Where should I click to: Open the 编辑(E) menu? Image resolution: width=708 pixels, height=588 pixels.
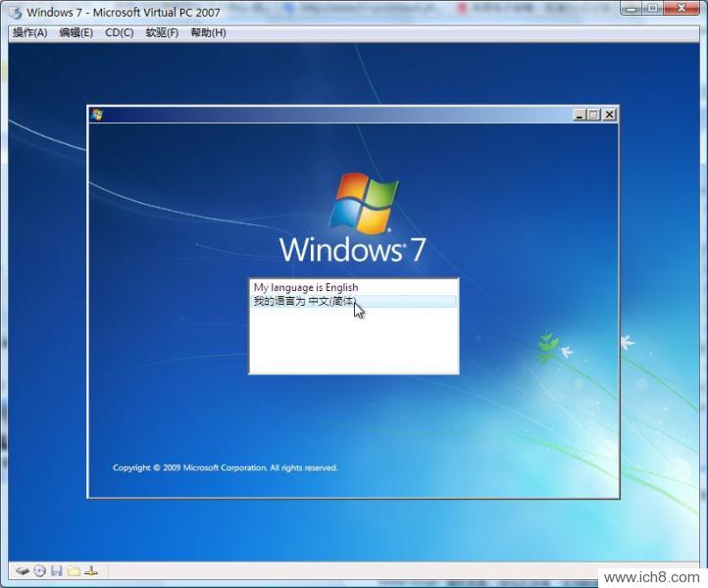pos(76,32)
